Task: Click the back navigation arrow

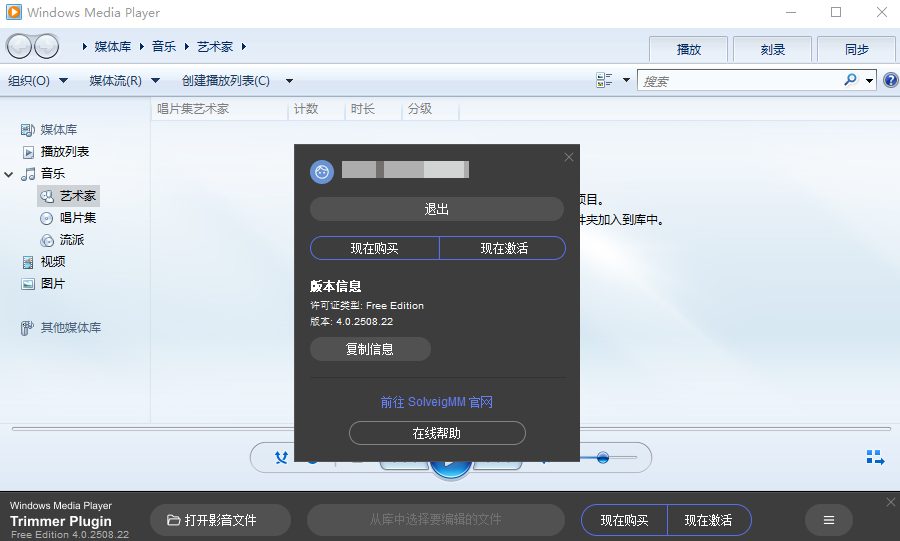Action: [x=19, y=46]
